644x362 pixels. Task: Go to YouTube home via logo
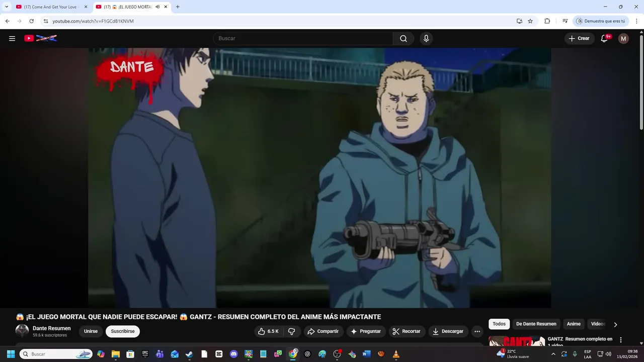(40, 38)
